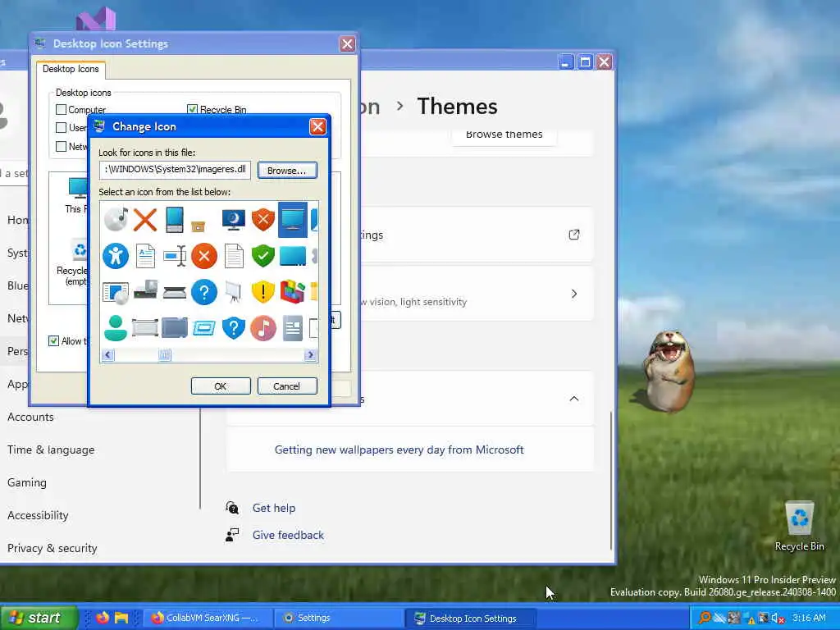Select the blue accessibility person icon
This screenshot has height=630, width=840.
coord(116,256)
